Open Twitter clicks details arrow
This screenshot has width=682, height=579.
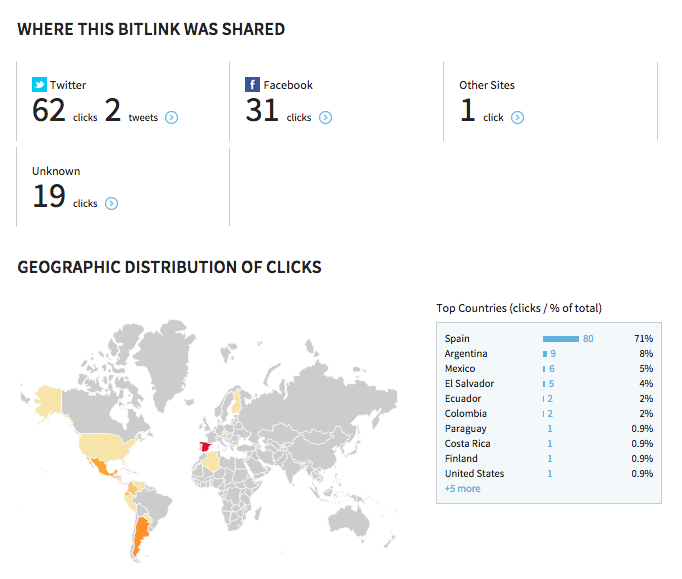tap(171, 117)
